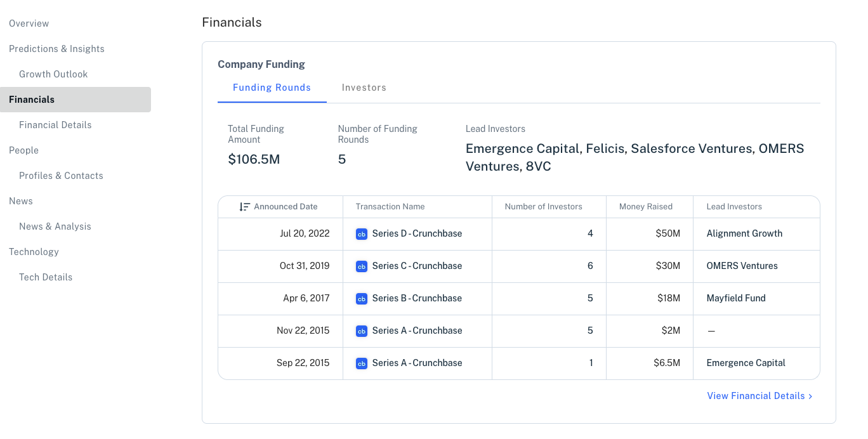Click the Financials page heading
This screenshot has height=439, width=868.
tap(232, 22)
